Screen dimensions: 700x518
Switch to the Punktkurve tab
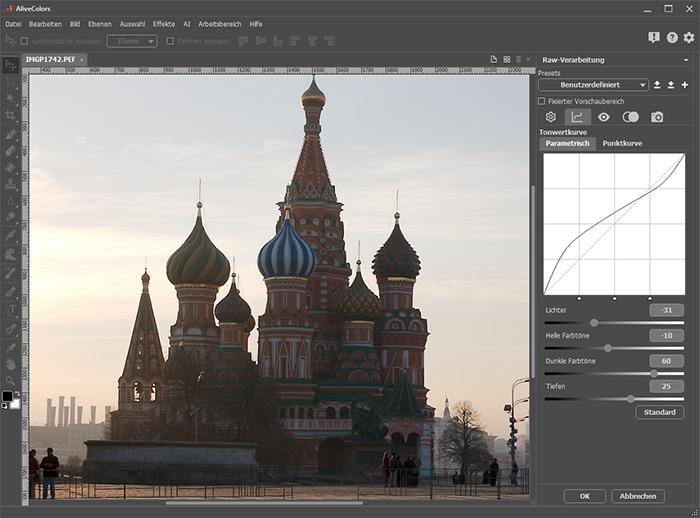pyautogui.click(x=622, y=143)
